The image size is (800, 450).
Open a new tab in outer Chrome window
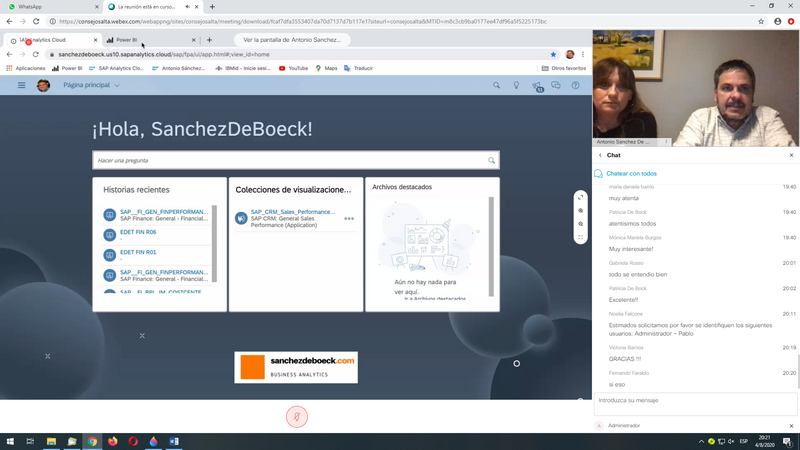tap(212, 7)
